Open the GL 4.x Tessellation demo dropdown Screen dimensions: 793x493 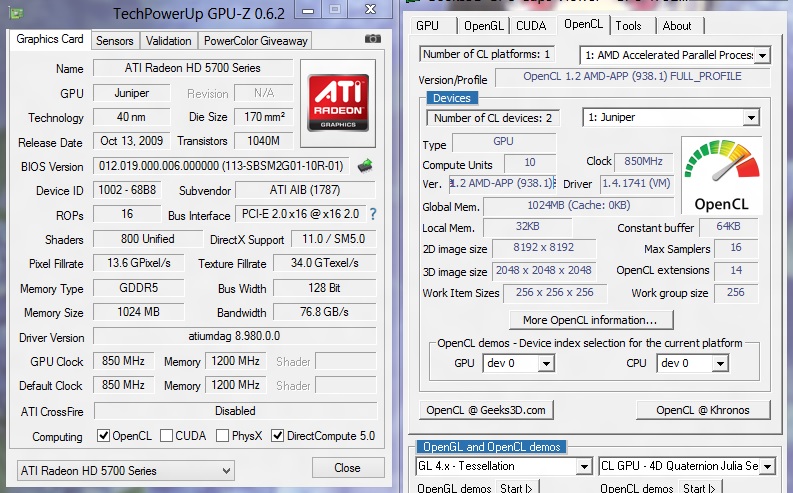tap(504, 466)
